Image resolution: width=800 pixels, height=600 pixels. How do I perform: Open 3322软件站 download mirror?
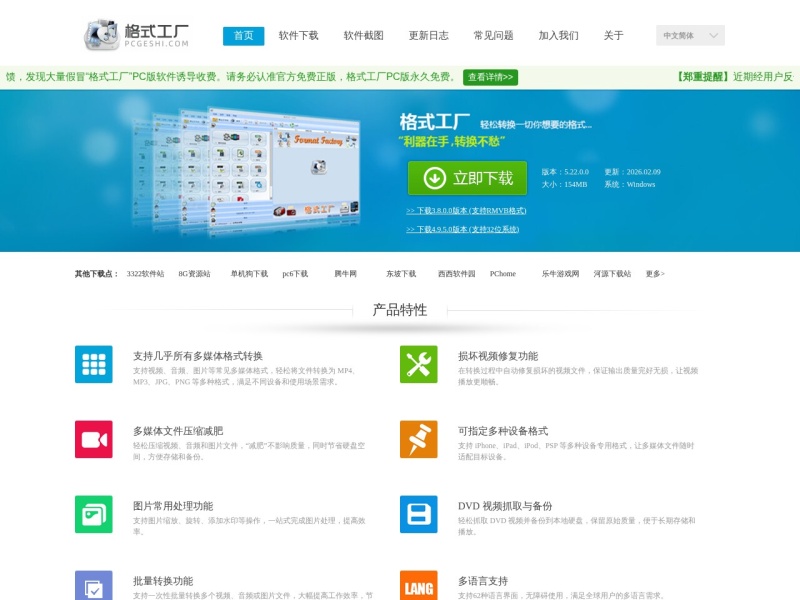145,274
